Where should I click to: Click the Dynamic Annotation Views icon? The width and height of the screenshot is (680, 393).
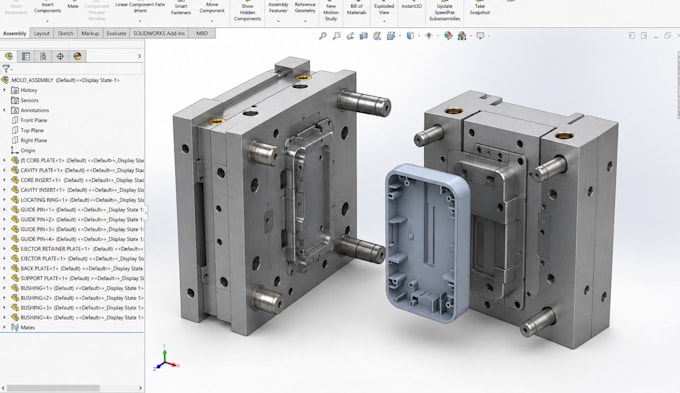coord(377,36)
